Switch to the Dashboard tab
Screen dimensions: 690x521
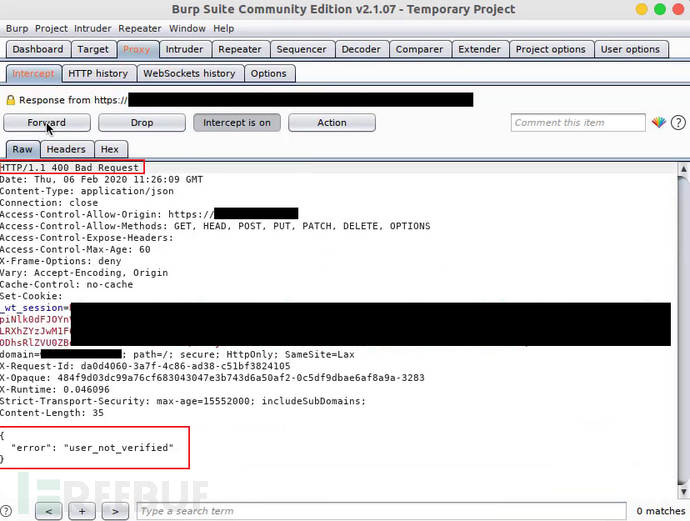pyautogui.click(x=38, y=49)
